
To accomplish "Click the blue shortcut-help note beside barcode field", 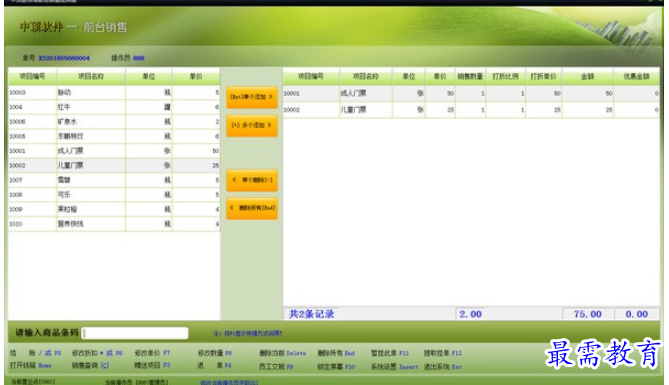I will 248,333.
